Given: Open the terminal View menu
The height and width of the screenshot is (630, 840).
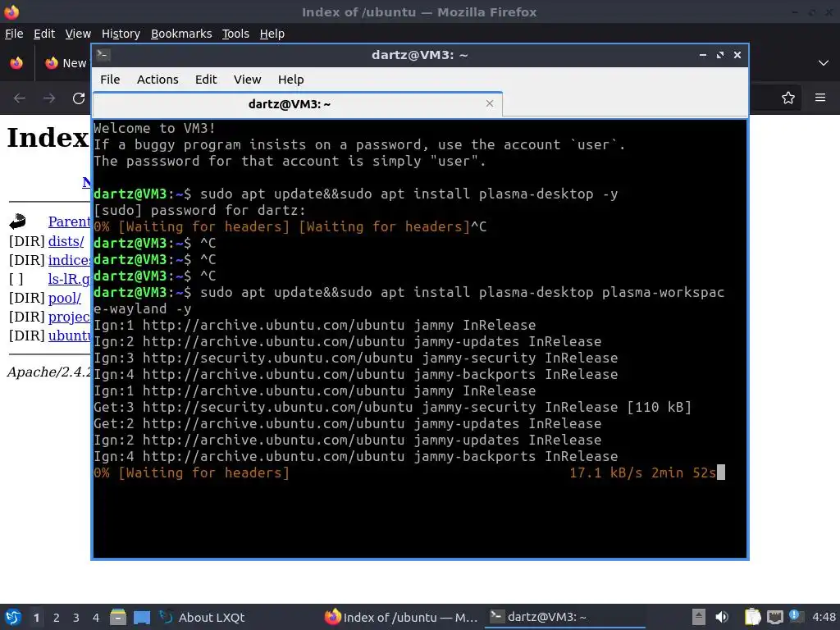Looking at the screenshot, I should click(247, 80).
